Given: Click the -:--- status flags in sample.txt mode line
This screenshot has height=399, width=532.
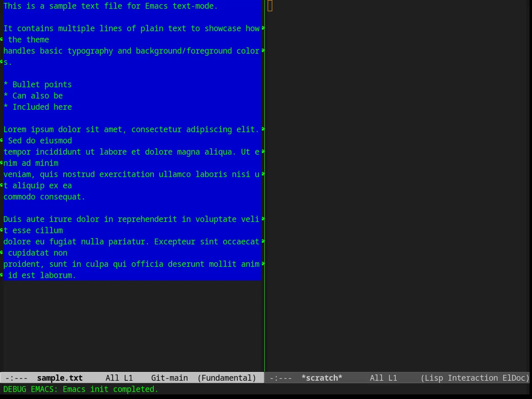Looking at the screenshot, I should (17, 378).
